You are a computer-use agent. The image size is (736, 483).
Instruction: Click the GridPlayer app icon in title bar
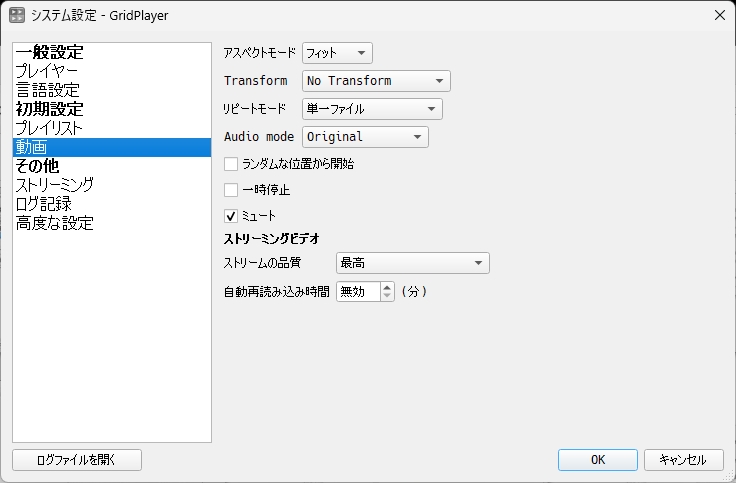(17, 15)
